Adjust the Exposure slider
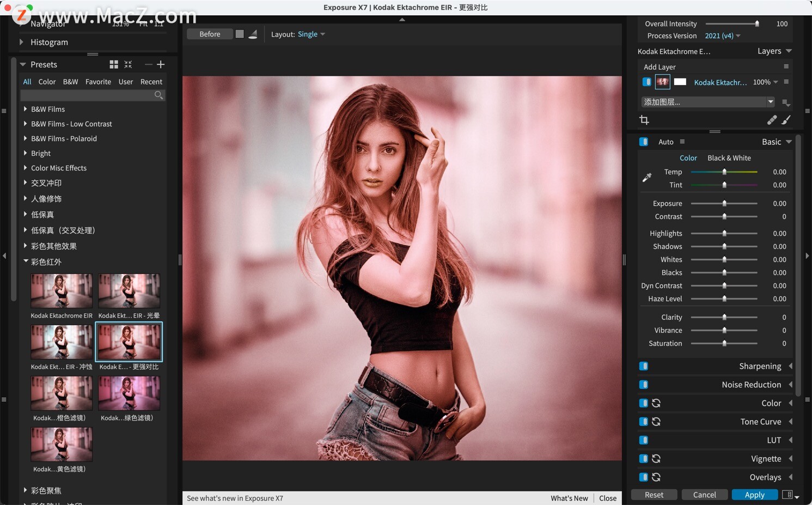This screenshot has width=812, height=505. pyautogui.click(x=724, y=203)
